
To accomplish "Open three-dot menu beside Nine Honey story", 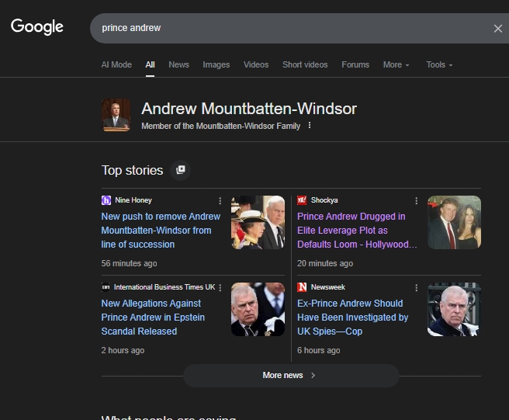I will (x=220, y=201).
